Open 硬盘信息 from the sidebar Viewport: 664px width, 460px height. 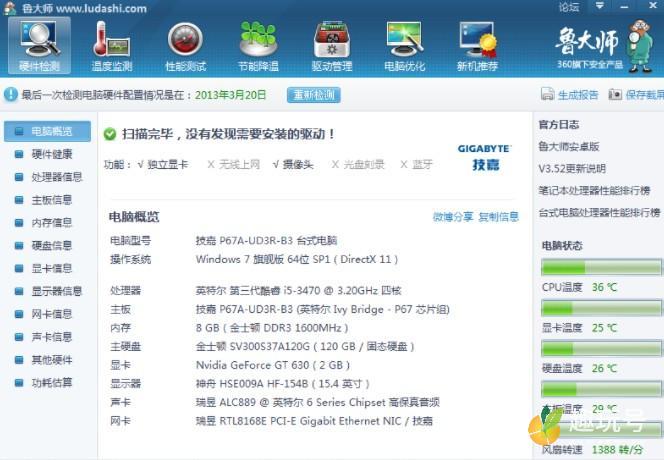pos(51,245)
